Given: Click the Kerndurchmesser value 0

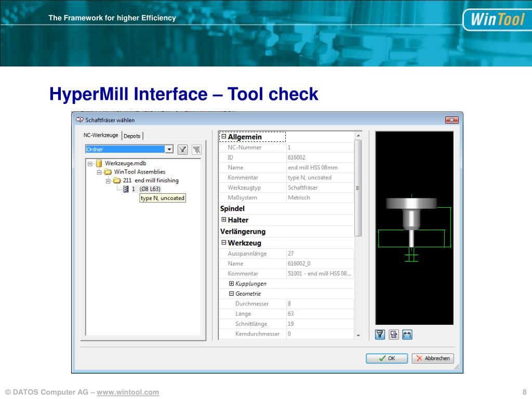Looking at the screenshot, I should (289, 334).
